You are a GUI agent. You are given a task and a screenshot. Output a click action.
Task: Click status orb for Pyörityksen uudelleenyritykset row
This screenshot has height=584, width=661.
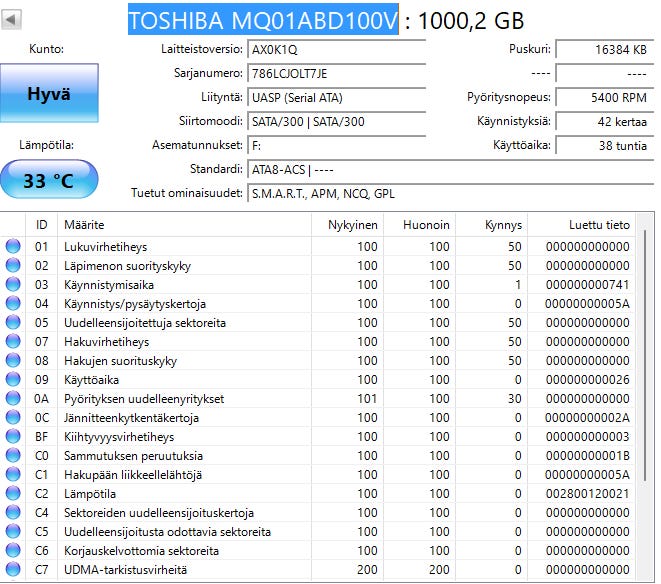[13, 398]
